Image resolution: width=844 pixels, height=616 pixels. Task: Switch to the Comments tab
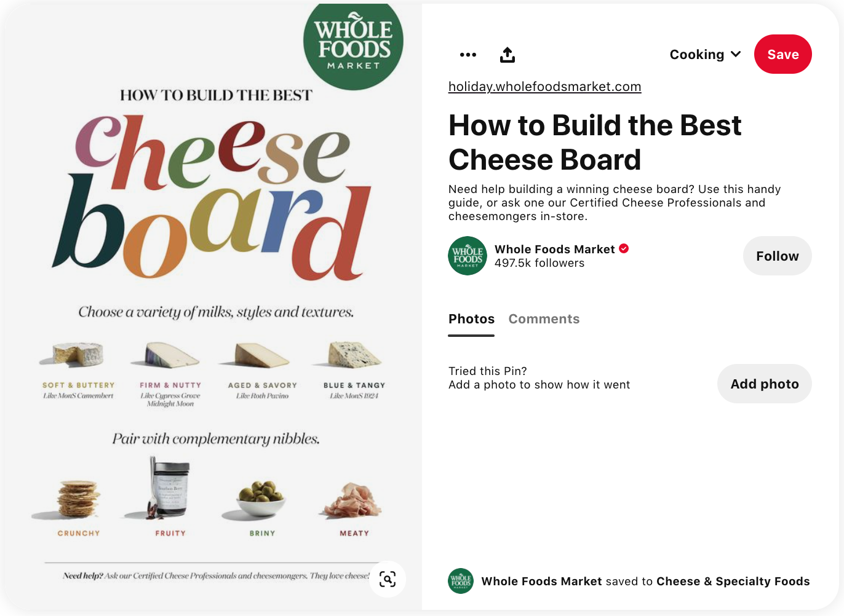coord(544,319)
